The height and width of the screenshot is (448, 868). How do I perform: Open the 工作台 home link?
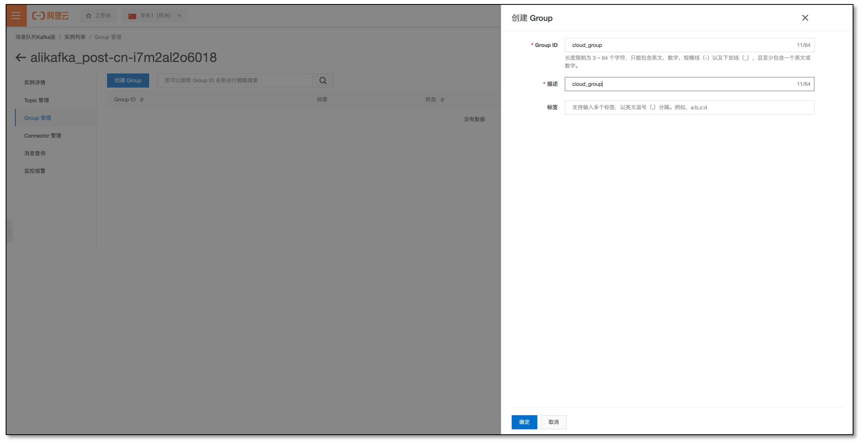99,16
